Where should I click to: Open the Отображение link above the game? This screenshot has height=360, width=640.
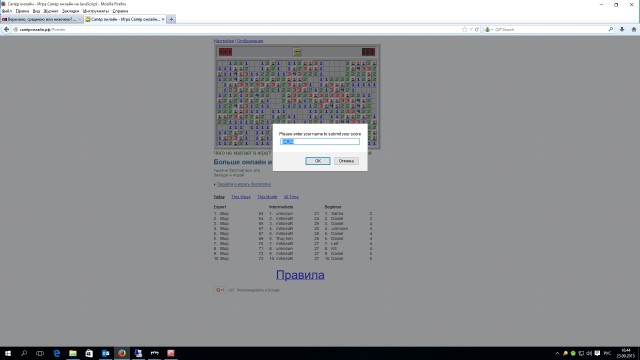(250, 41)
